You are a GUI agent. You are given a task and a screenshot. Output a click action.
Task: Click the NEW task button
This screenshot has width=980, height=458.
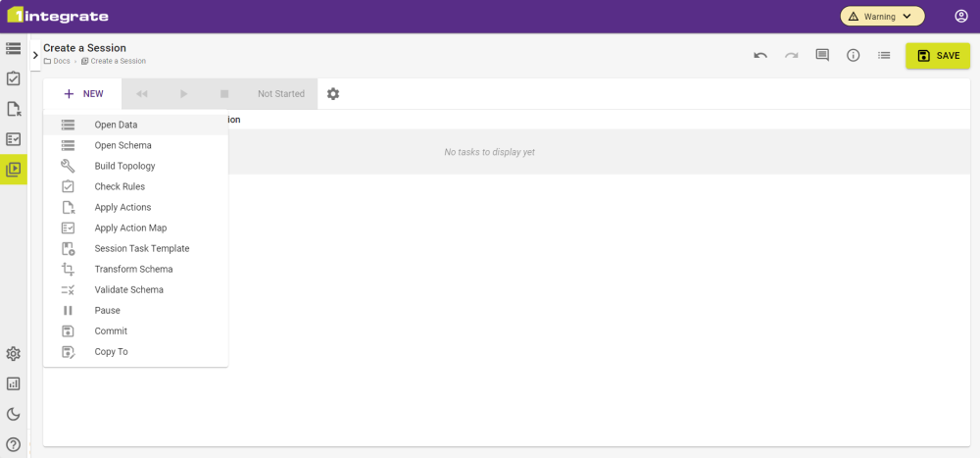click(83, 94)
